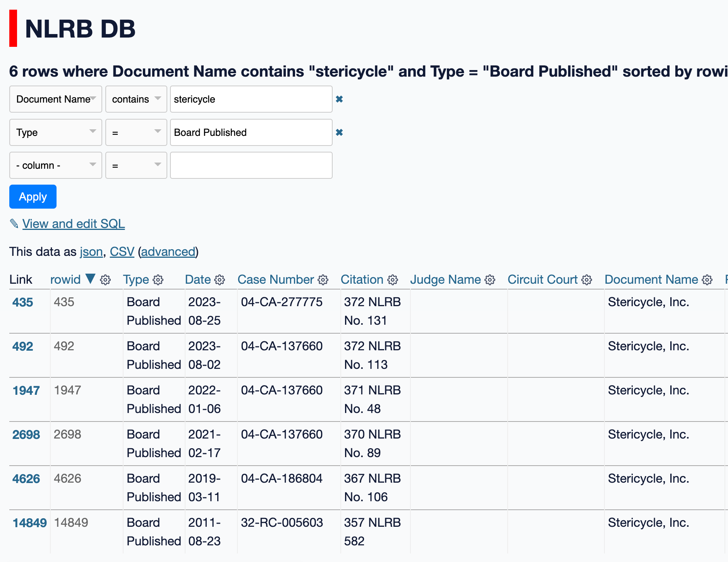
Task: Open Citation column settings gear
Action: click(x=393, y=280)
